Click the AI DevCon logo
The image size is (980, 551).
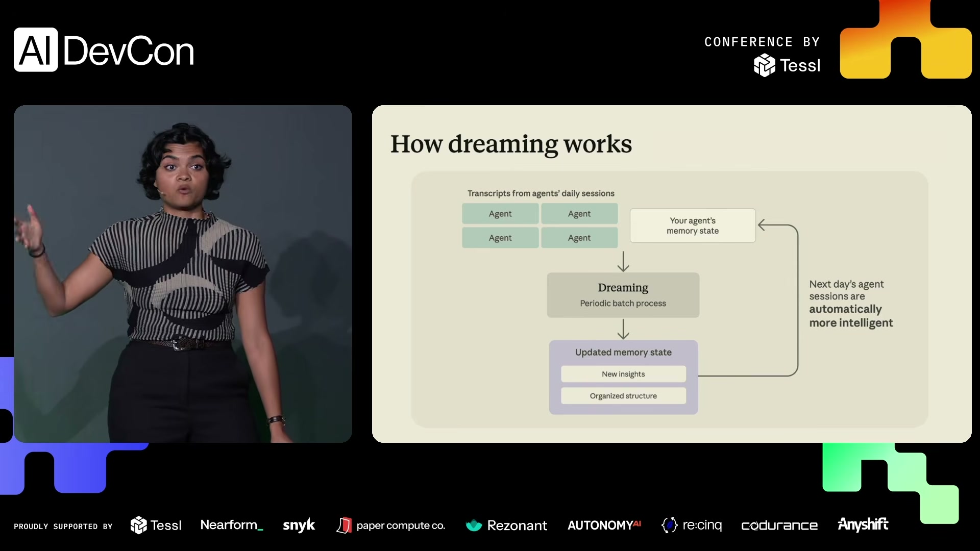(x=104, y=50)
